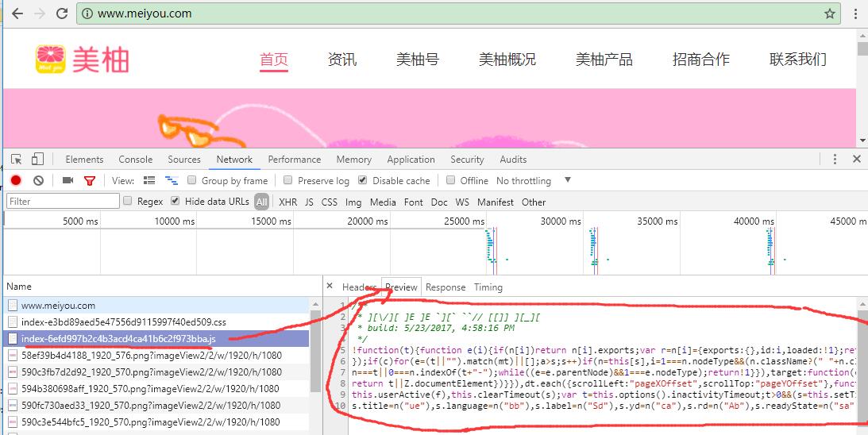Image resolution: width=868 pixels, height=435 pixels.
Task: Switch to the Response tab
Action: coord(446,287)
